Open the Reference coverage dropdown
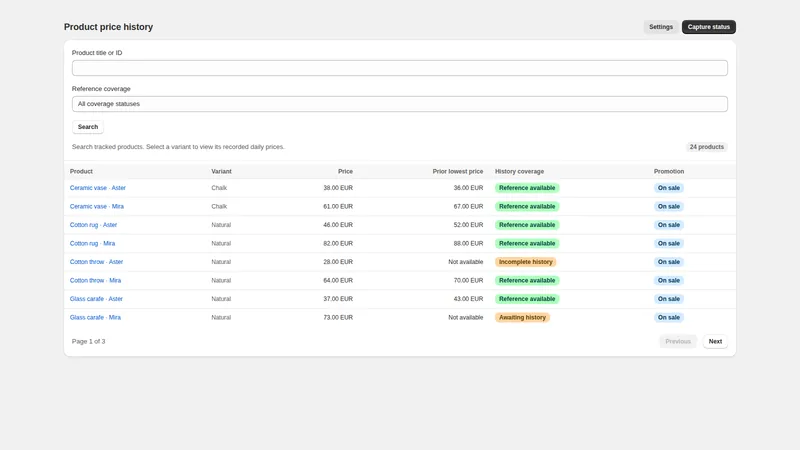 pyautogui.click(x=399, y=104)
